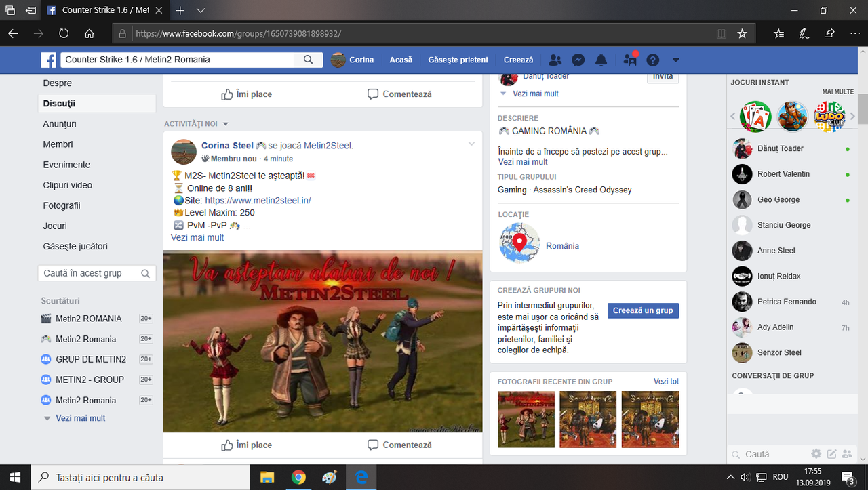
Task: Open the quick help question icon
Action: pyautogui.click(x=652, y=60)
